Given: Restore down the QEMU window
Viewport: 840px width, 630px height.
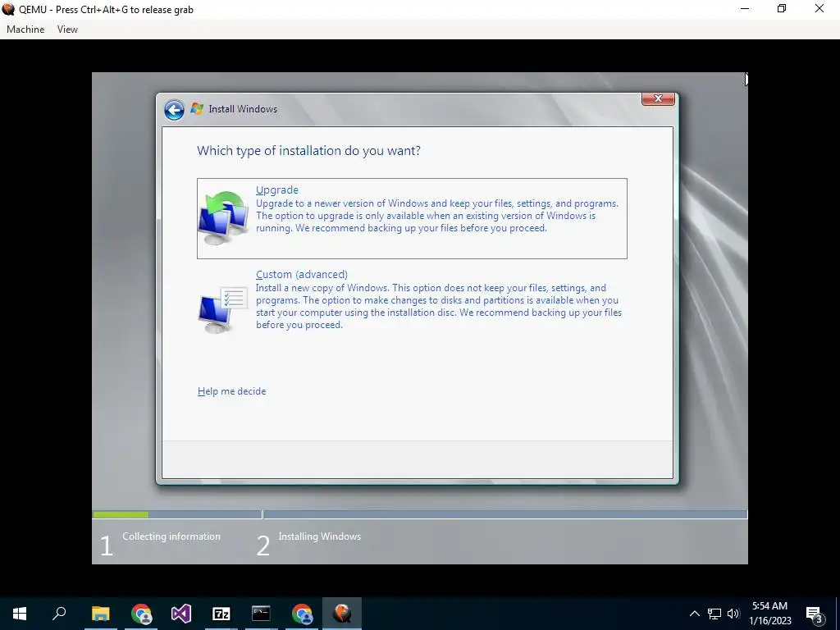Looking at the screenshot, I should (x=782, y=9).
